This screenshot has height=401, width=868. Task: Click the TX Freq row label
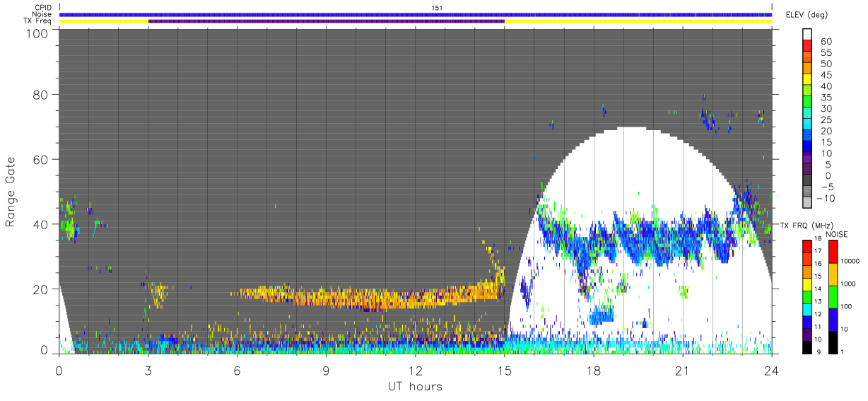pyautogui.click(x=38, y=21)
